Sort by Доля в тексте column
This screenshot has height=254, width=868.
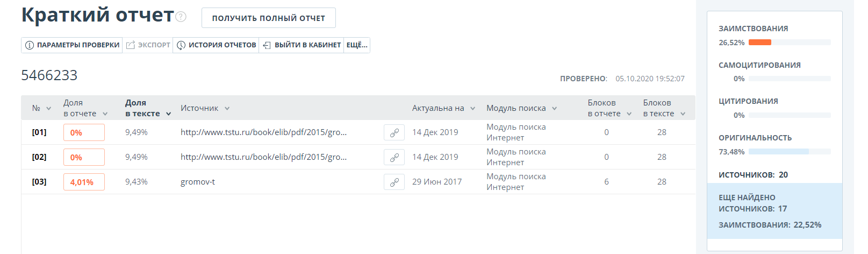[168, 114]
